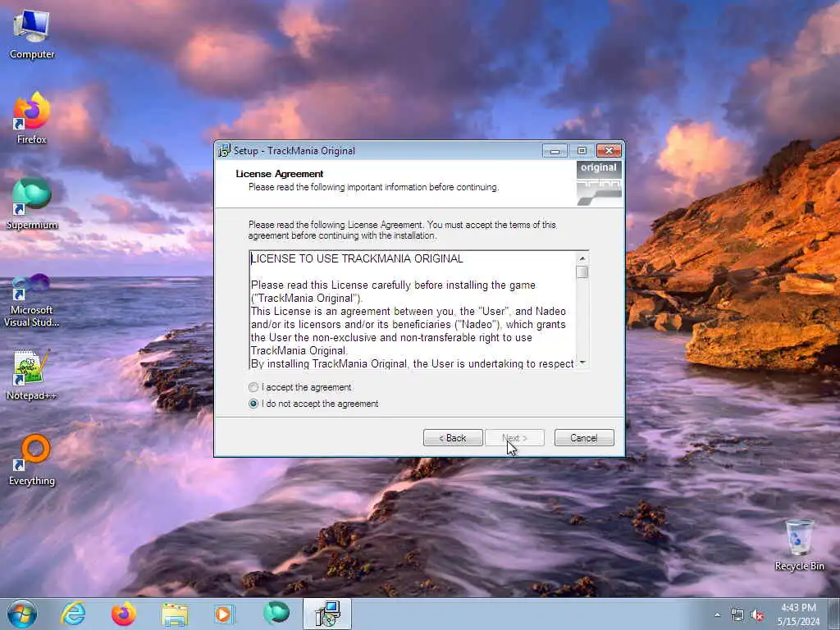Click the license scrollbar thumb
This screenshot has width=840, height=630.
[x=582, y=272]
